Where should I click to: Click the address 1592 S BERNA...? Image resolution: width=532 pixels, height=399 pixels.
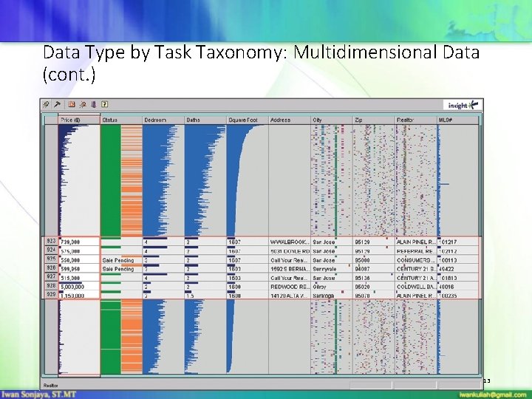(x=290, y=269)
